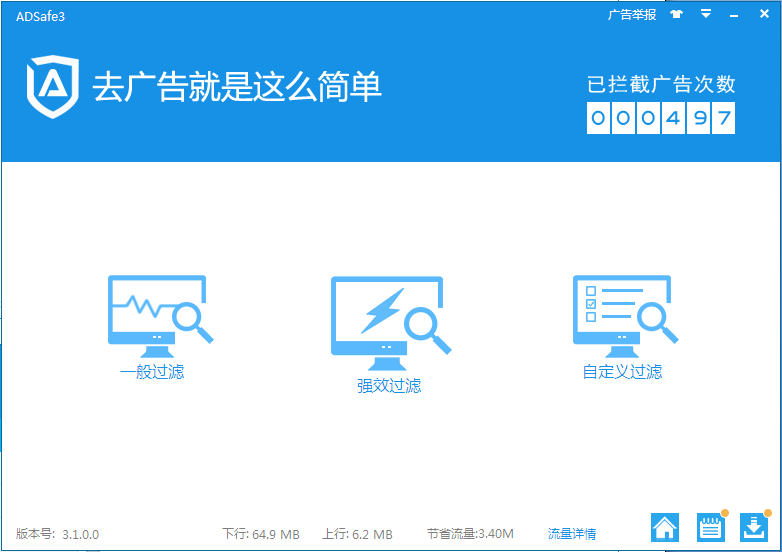Click the 一般过滤 text label
The height and width of the screenshot is (552, 782).
click(x=152, y=372)
